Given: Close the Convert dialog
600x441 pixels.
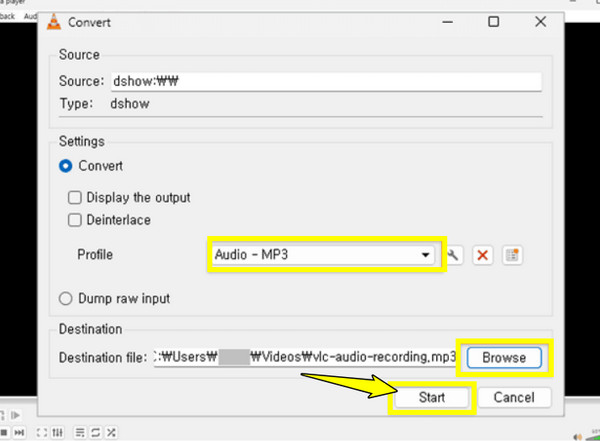Looking at the screenshot, I should (540, 22).
